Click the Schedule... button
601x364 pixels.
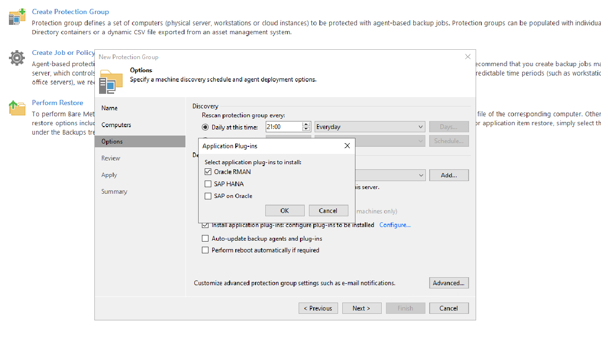point(449,141)
